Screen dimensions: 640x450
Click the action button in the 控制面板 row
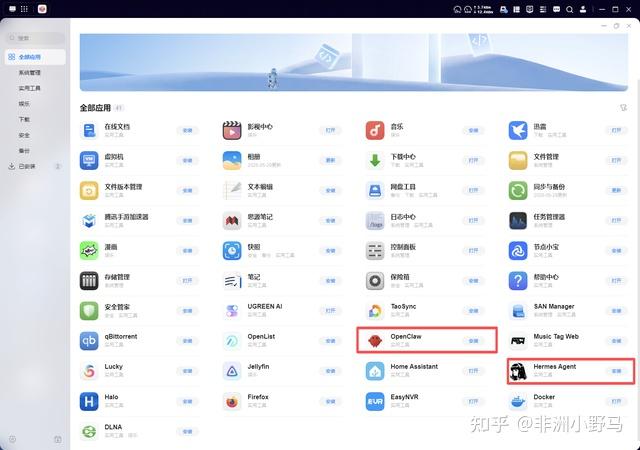click(473, 250)
